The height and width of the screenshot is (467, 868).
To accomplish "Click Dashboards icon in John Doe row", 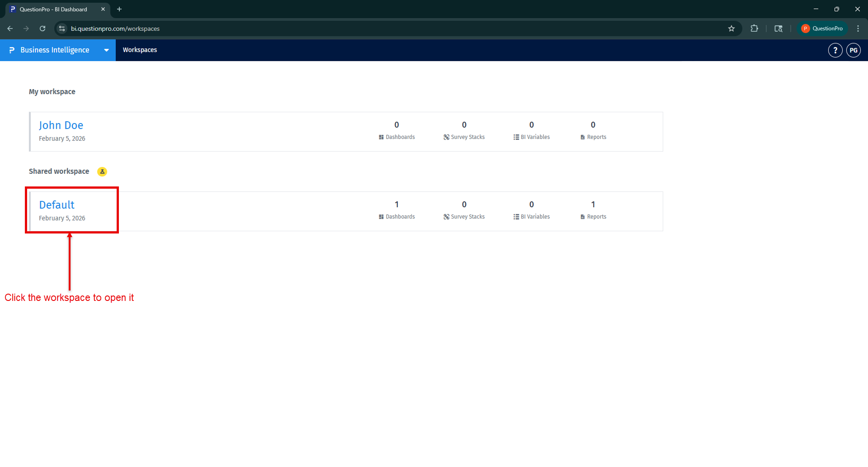I will (381, 137).
